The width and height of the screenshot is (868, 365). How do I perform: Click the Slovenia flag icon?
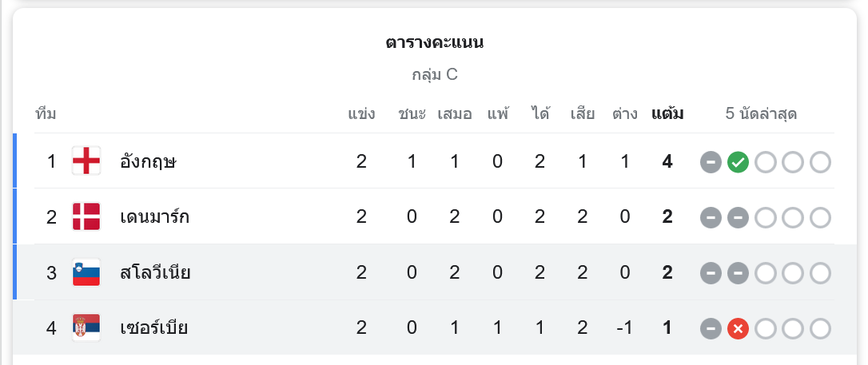pyautogui.click(x=86, y=272)
